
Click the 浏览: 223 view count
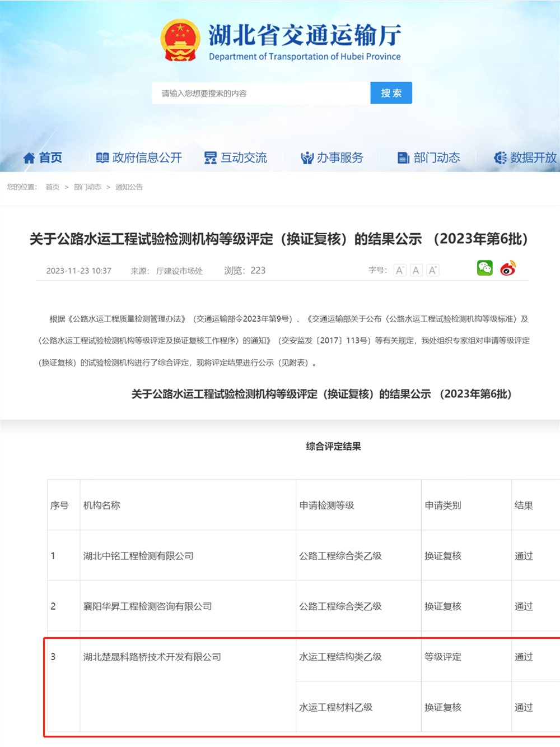coord(245,271)
